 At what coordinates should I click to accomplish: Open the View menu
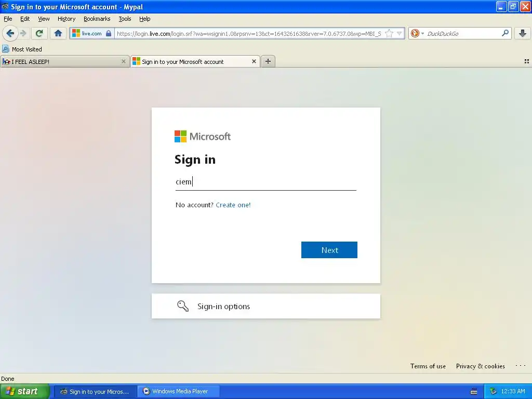point(44,19)
